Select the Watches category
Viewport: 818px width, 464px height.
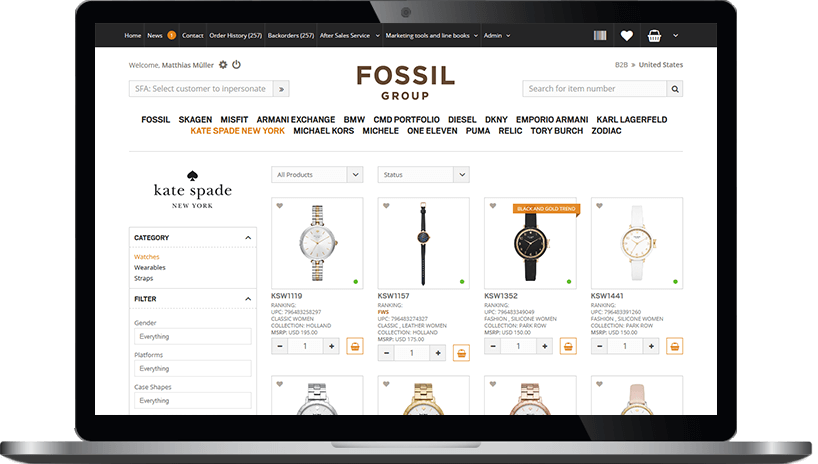tap(147, 257)
